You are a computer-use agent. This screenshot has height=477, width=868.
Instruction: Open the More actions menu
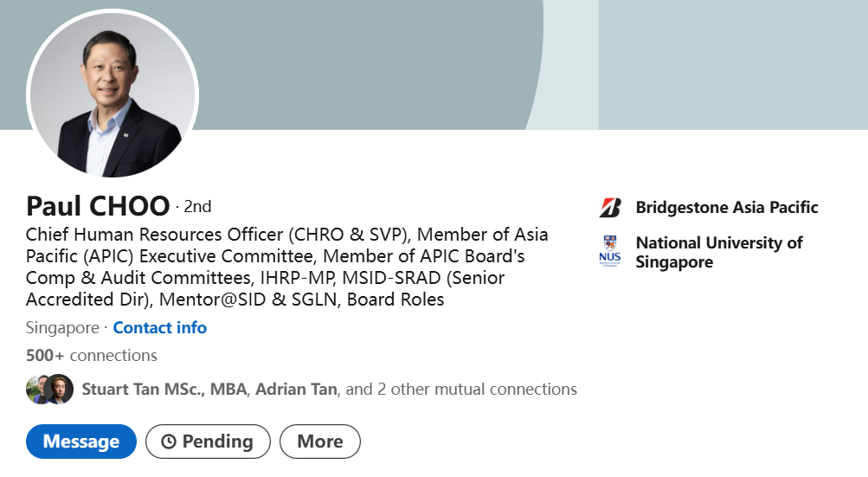(x=319, y=442)
